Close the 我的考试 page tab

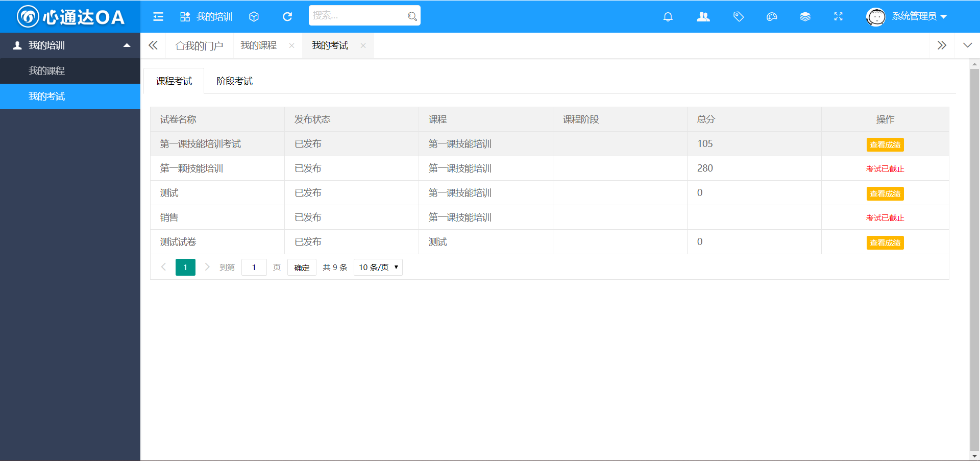363,45
